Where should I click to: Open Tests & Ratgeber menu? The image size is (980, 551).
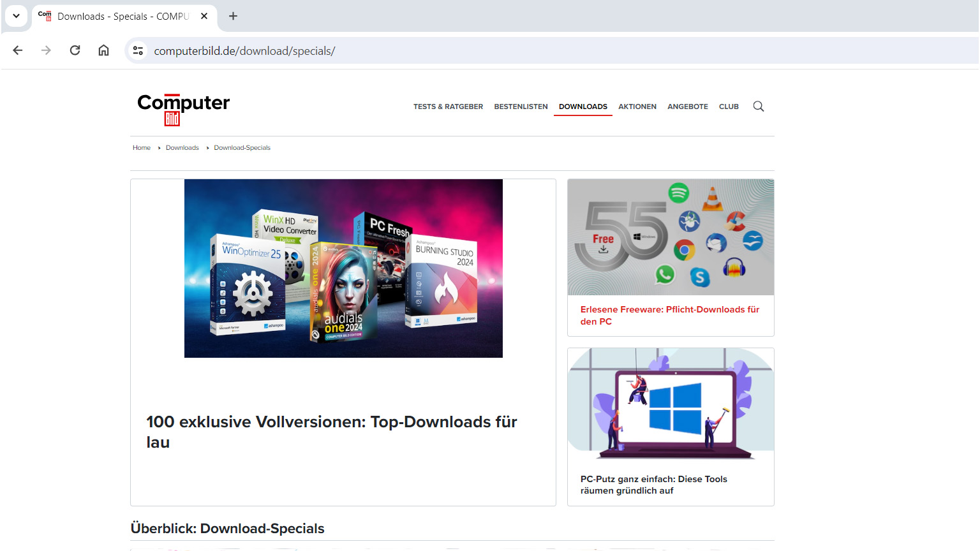pyautogui.click(x=448, y=107)
